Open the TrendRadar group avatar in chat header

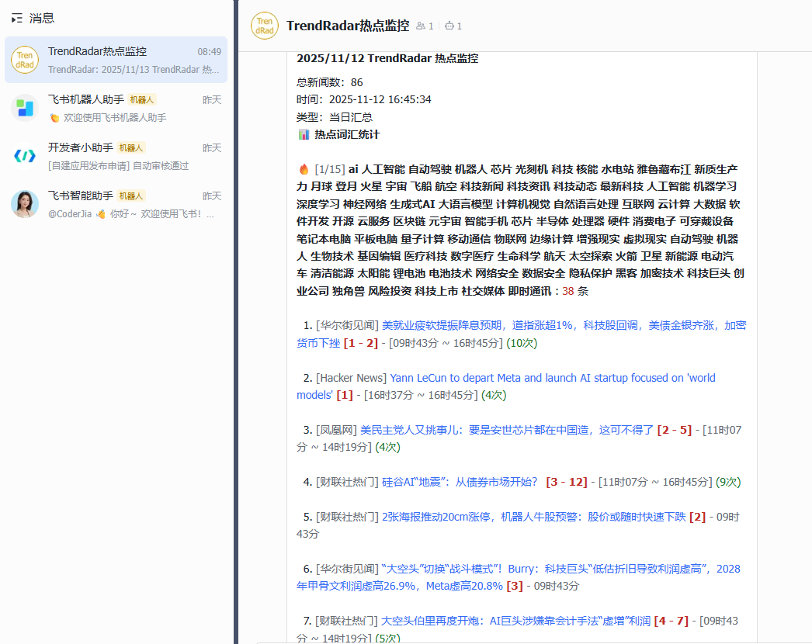pos(264,26)
